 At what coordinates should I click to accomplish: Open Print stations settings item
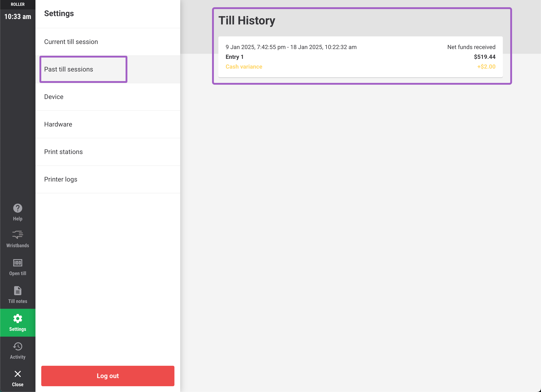coord(108,152)
